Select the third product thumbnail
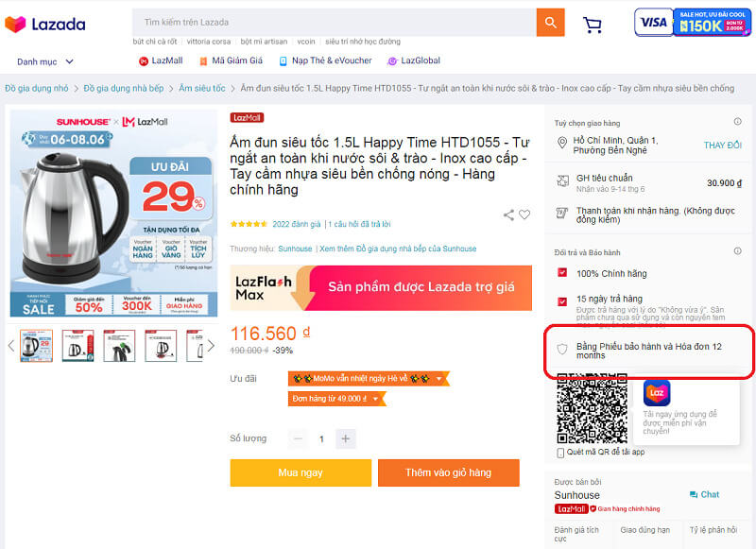 point(119,346)
